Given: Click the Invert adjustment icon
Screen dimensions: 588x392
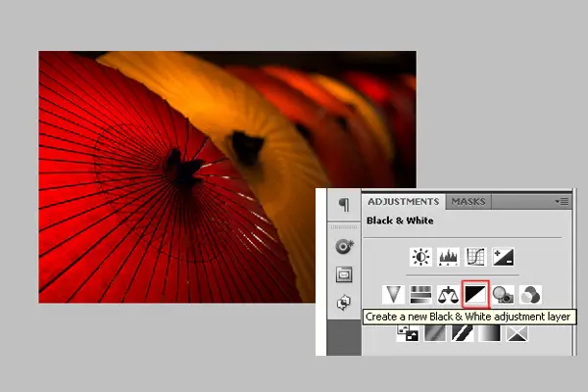Looking at the screenshot, I should pos(408,334).
